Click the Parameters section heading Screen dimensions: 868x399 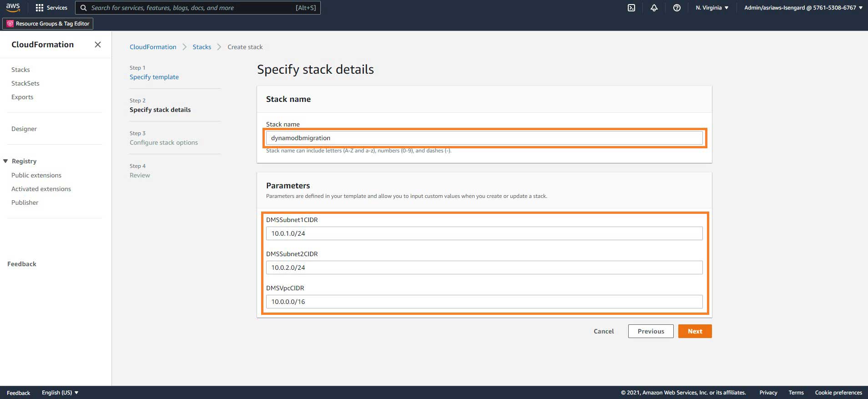[x=288, y=186]
